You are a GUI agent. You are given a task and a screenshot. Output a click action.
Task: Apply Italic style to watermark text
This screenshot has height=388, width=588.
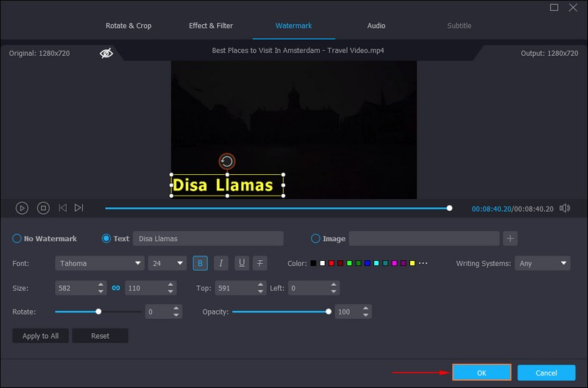tap(220, 263)
